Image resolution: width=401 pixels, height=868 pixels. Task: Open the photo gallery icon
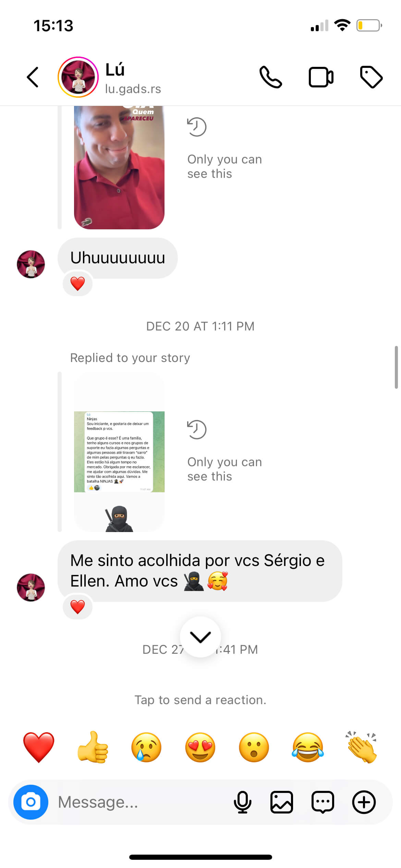[282, 802]
